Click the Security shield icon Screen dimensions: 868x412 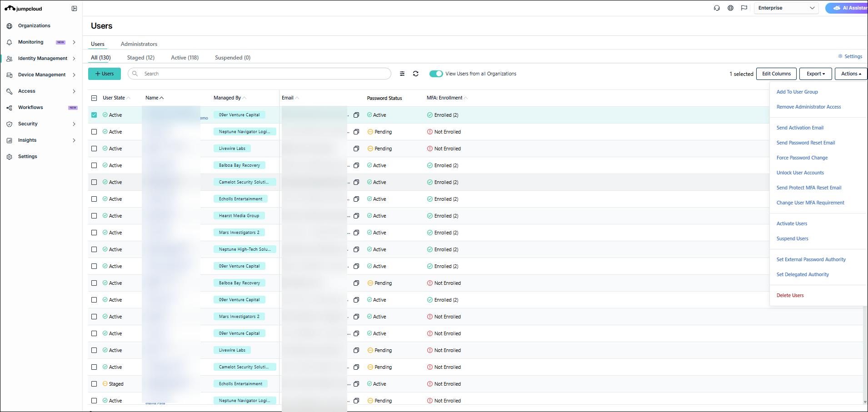pos(10,124)
